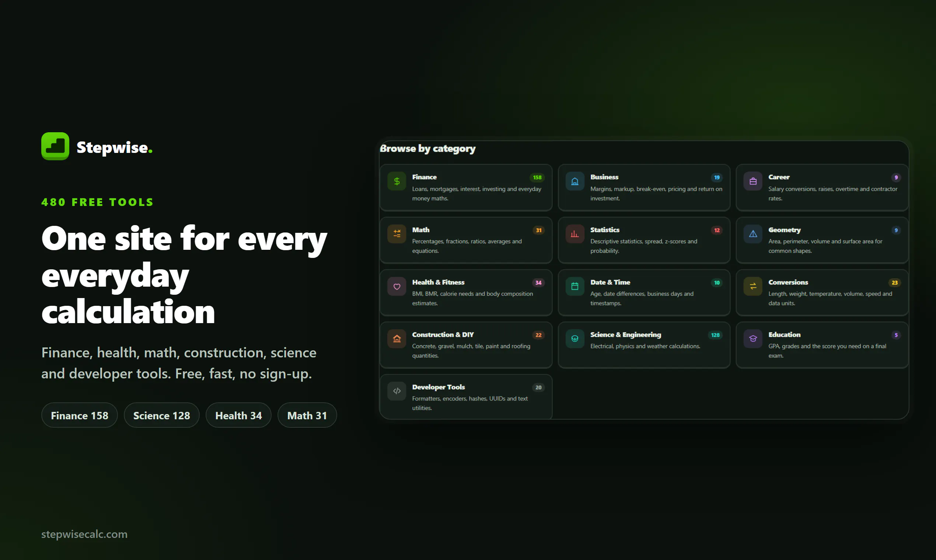
Task: Click the Conversions swap arrows icon
Action: tap(753, 286)
